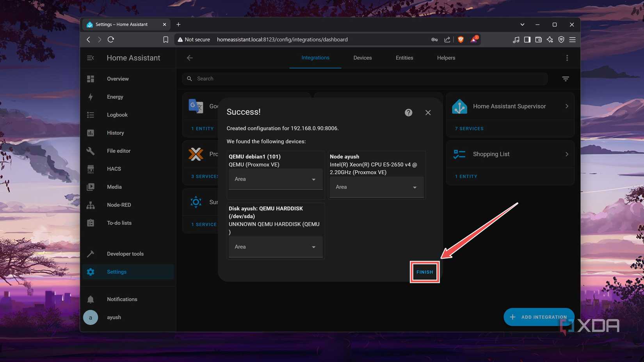Open the help icon in Success dialog
The image size is (644, 362).
click(408, 112)
